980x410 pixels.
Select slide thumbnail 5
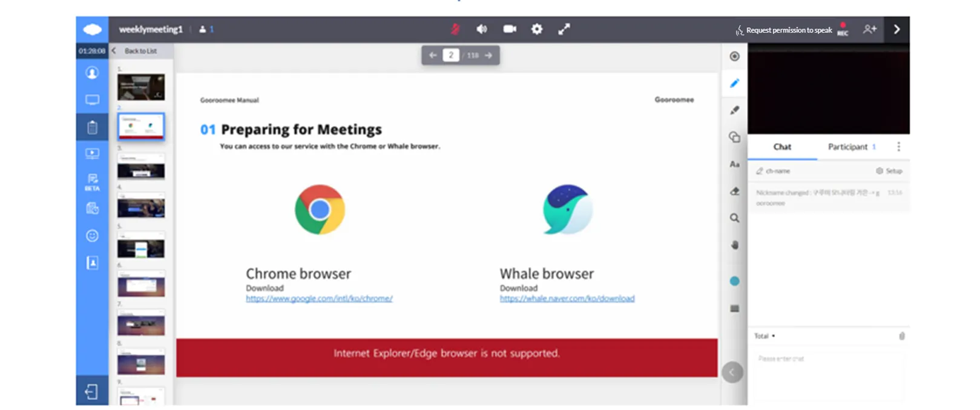point(141,245)
